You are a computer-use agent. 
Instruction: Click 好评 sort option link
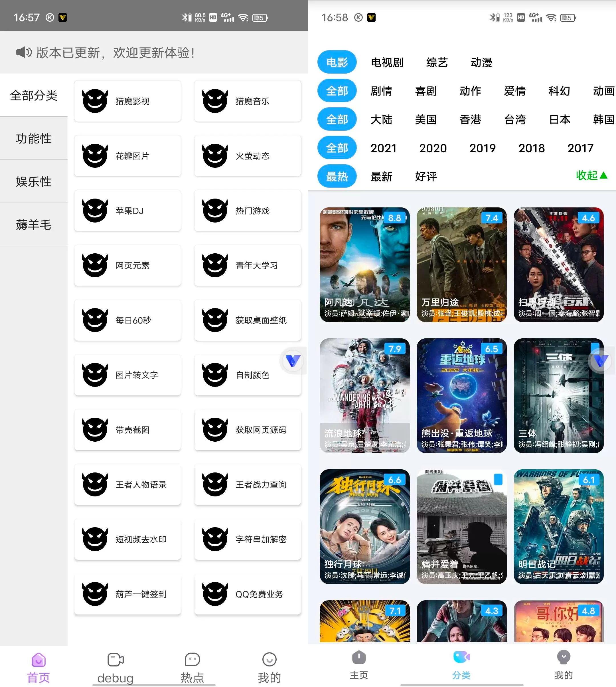(x=425, y=175)
